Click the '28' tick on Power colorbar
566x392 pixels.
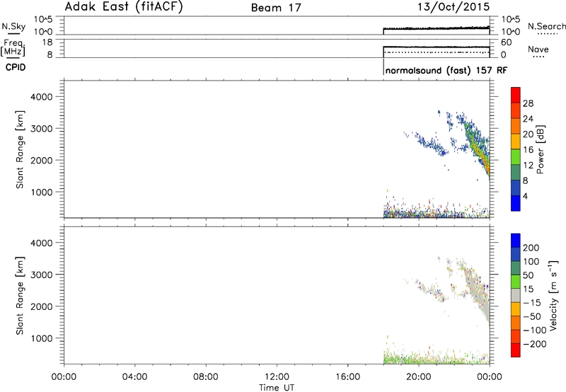pos(528,103)
